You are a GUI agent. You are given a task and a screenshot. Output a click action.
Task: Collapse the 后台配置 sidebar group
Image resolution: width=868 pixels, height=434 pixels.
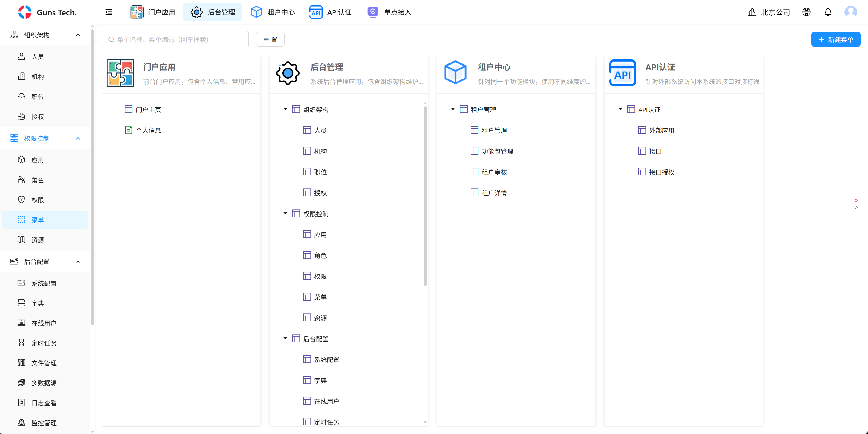[x=78, y=261]
